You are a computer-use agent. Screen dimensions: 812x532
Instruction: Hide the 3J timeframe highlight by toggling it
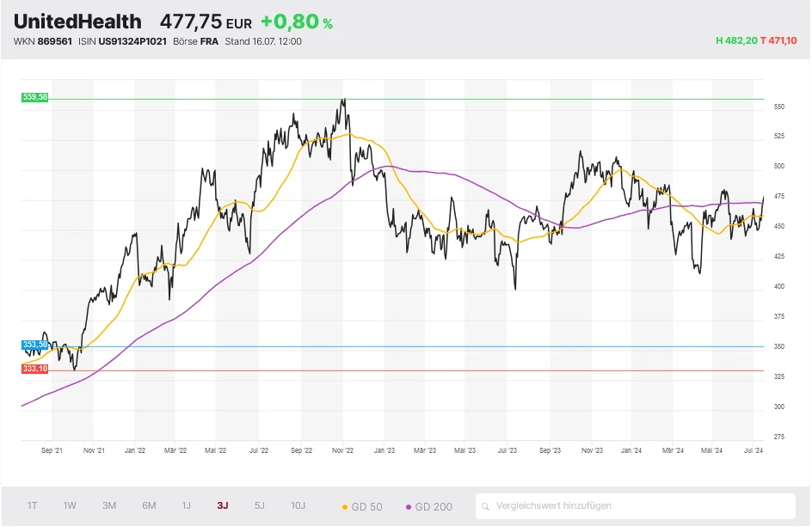click(223, 506)
